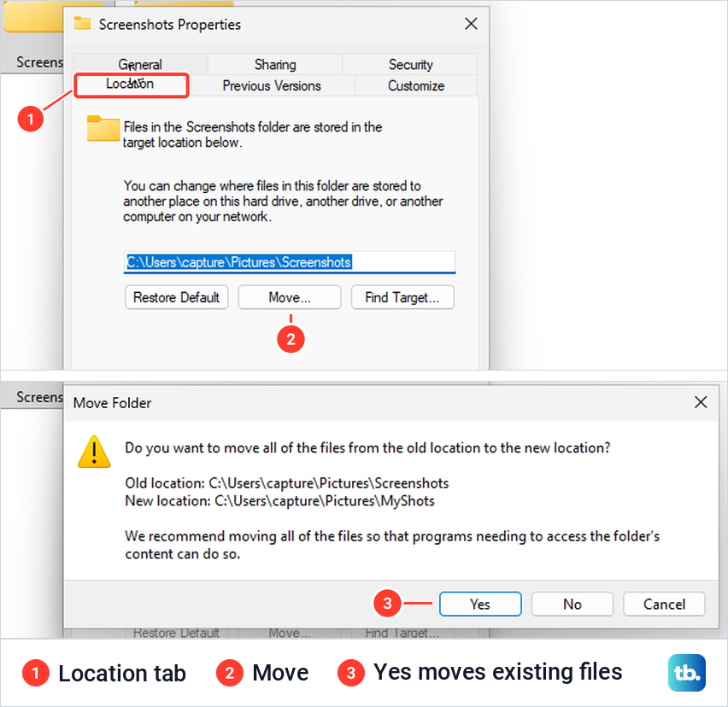Click the large folder icon in Location tab
The width and height of the screenshot is (728, 707).
pyautogui.click(x=103, y=128)
